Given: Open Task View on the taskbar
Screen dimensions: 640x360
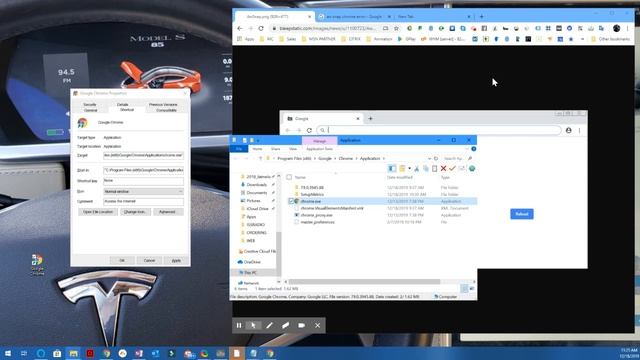Looking at the screenshot, I should coord(24,353).
